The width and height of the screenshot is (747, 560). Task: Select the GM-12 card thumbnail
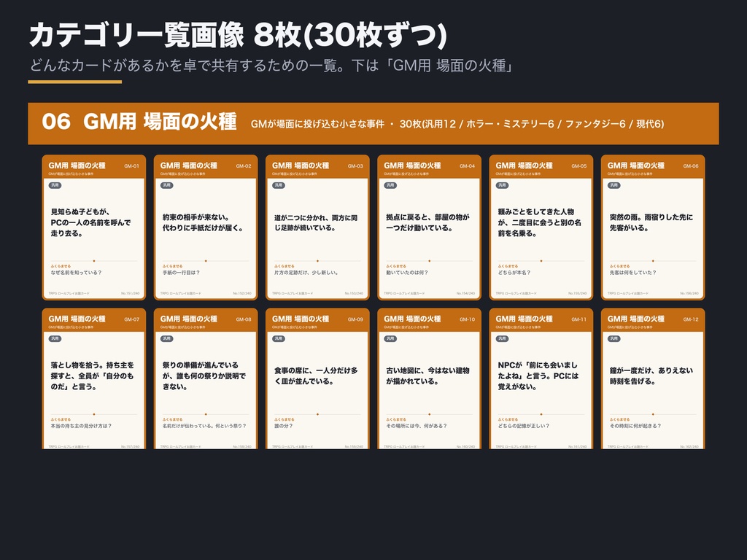pyautogui.click(x=653, y=378)
